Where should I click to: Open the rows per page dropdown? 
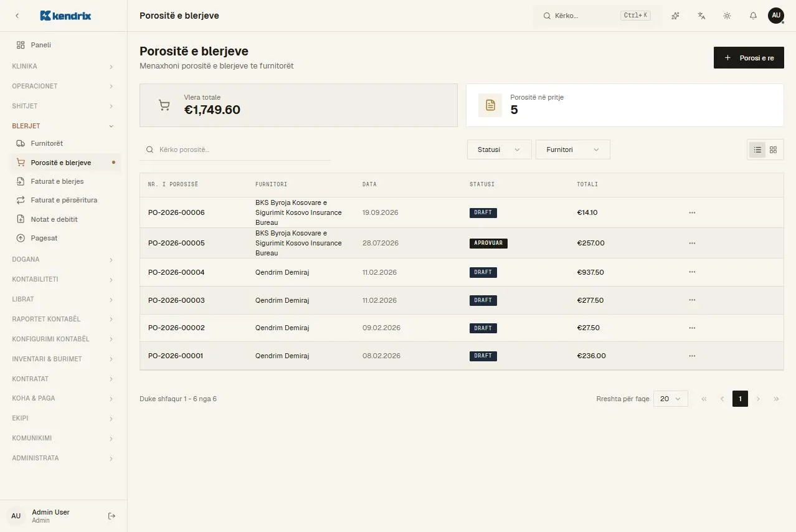tap(670, 399)
